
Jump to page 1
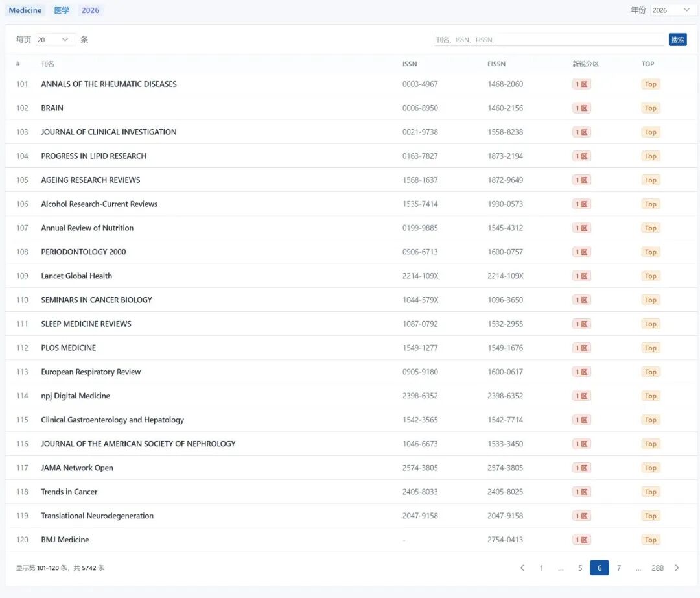pyautogui.click(x=541, y=568)
